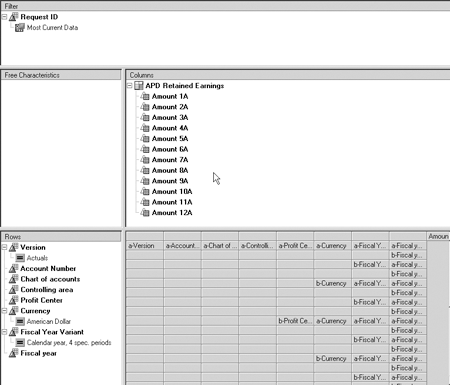Select the Most Current Data entry
The image size is (450, 385).
[52, 28]
